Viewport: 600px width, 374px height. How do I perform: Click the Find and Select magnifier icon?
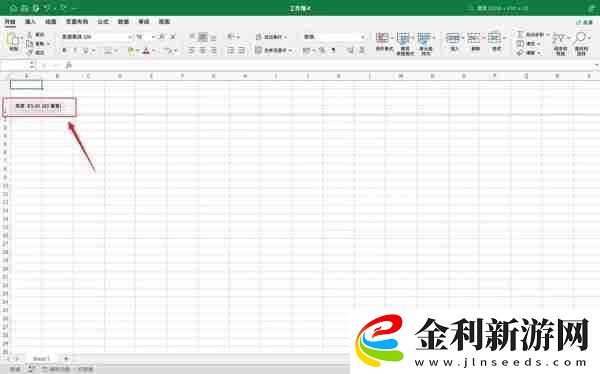point(580,38)
